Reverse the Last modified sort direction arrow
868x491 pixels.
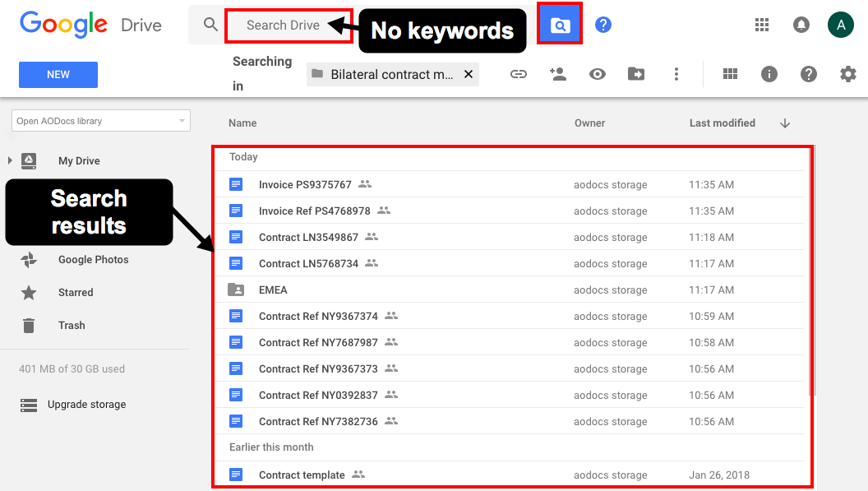(x=784, y=123)
